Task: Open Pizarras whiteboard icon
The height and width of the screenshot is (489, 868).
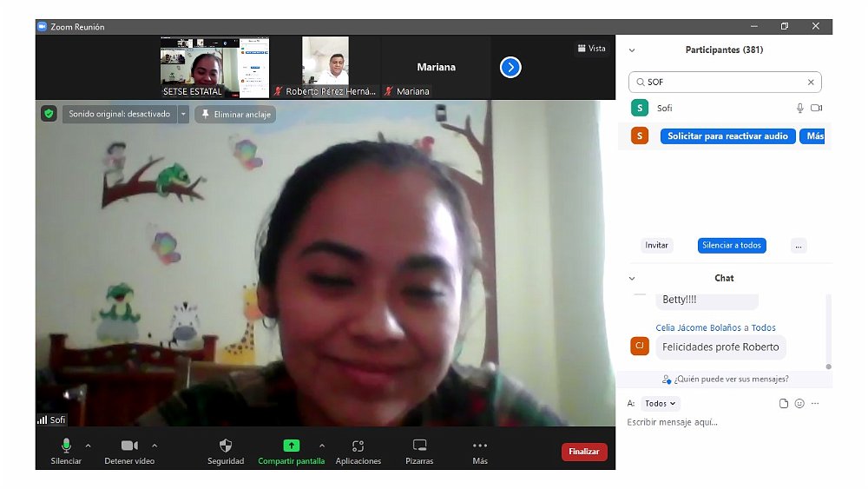Action: click(419, 446)
